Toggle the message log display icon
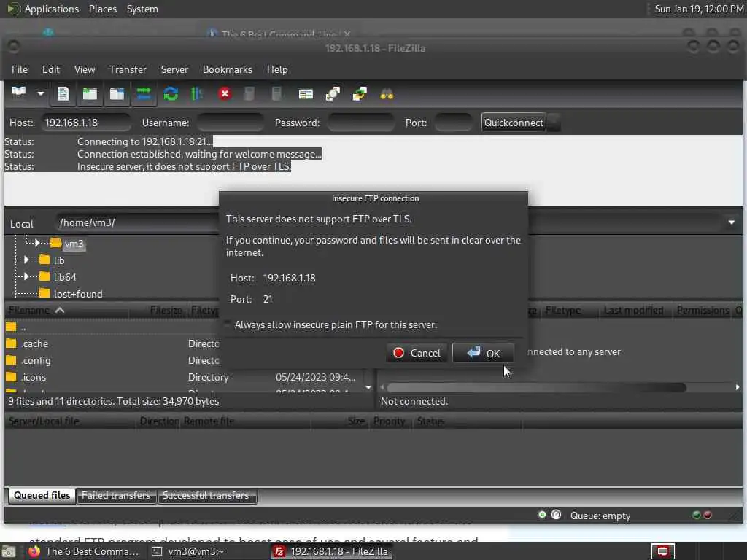The width and height of the screenshot is (747, 560). [63, 94]
